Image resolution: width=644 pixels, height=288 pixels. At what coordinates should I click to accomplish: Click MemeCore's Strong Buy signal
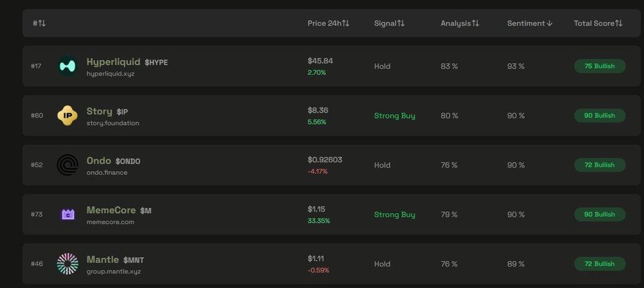tap(394, 214)
